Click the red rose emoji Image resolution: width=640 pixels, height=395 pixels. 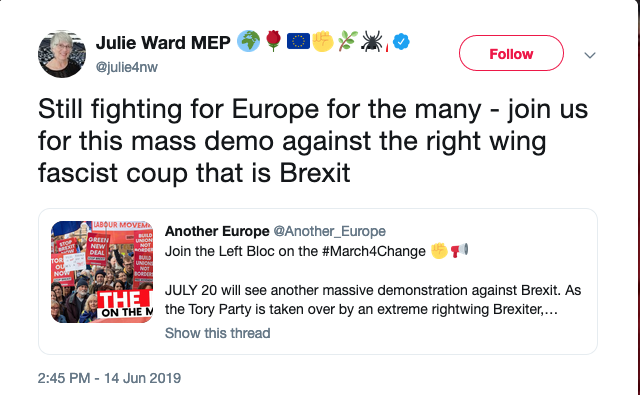(x=273, y=41)
